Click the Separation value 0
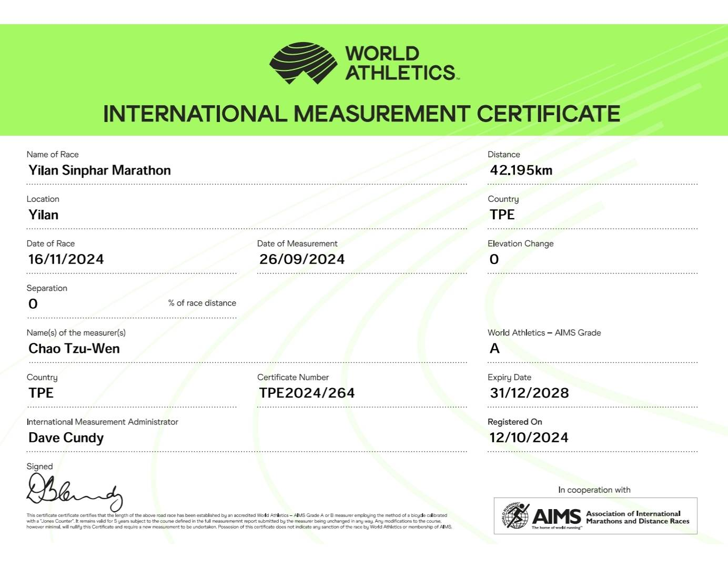The image size is (728, 568). click(33, 304)
